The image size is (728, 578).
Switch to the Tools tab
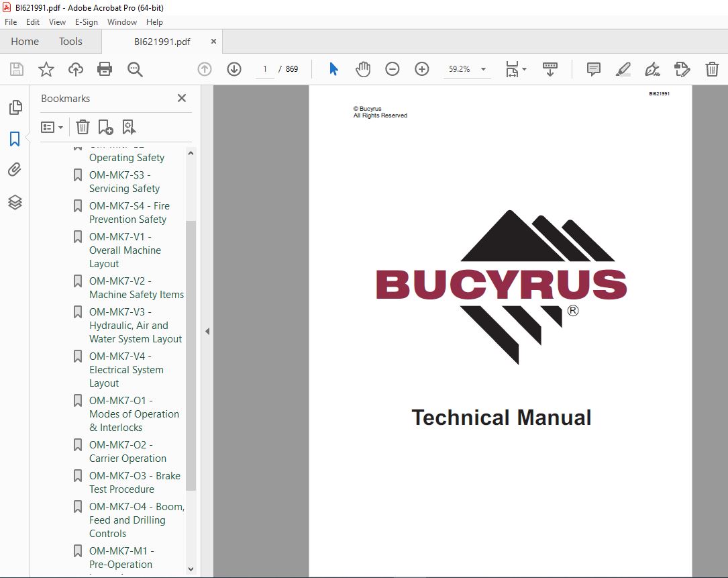click(x=70, y=42)
